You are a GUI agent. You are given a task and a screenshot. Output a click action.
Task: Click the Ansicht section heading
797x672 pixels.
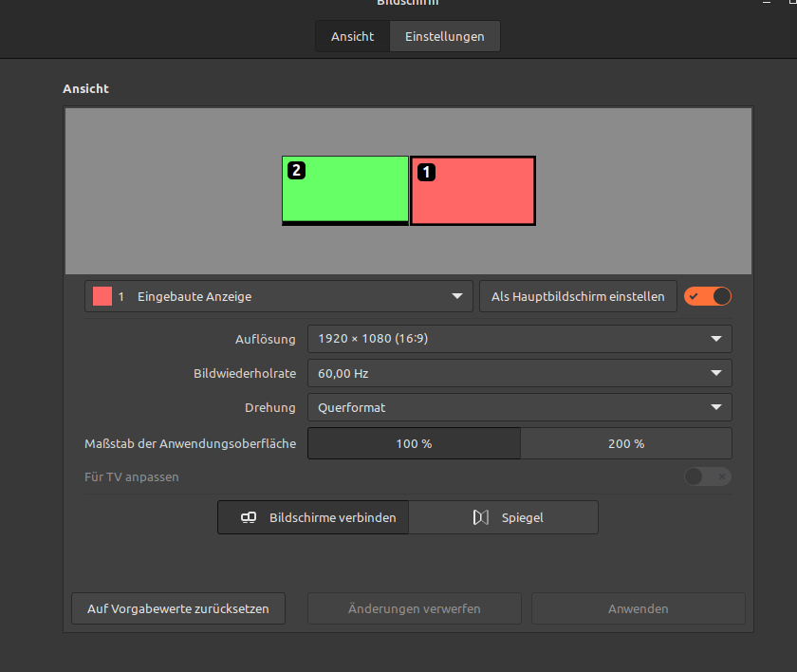[86, 88]
